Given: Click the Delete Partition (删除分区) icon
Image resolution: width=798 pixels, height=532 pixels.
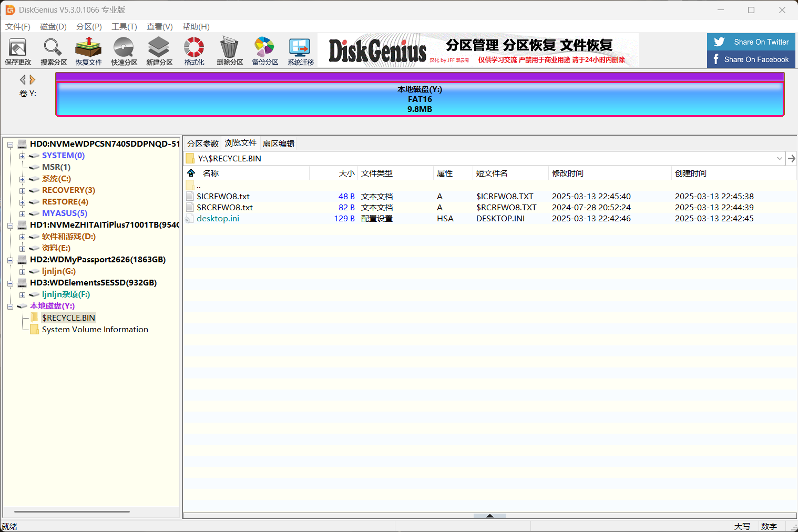Looking at the screenshot, I should (x=230, y=51).
